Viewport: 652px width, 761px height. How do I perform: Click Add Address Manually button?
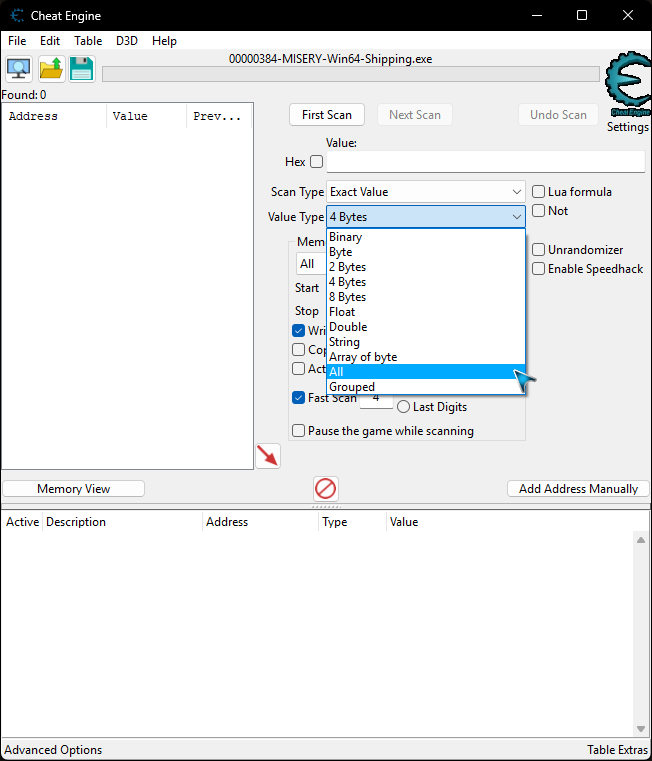pyautogui.click(x=578, y=489)
